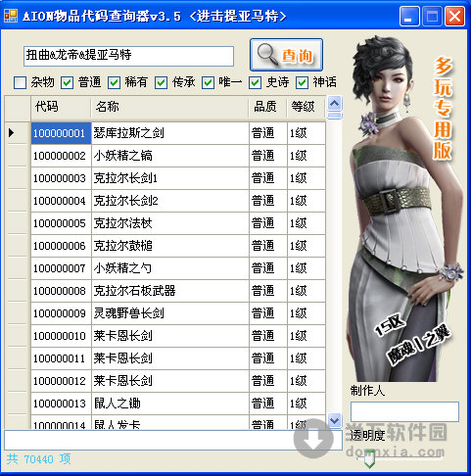Minimize the AION query window
The width and height of the screenshot is (471, 476).
coord(409,16)
